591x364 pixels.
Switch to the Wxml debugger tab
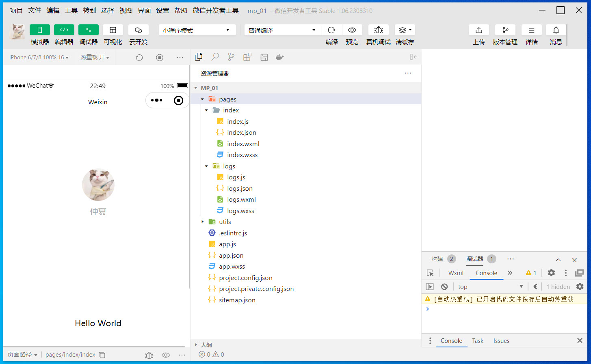click(x=456, y=273)
